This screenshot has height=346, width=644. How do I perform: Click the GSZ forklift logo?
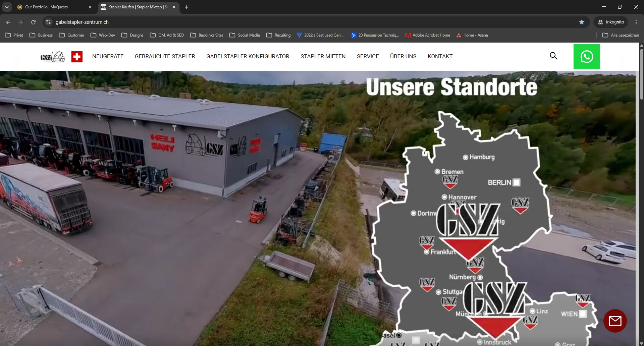point(53,57)
